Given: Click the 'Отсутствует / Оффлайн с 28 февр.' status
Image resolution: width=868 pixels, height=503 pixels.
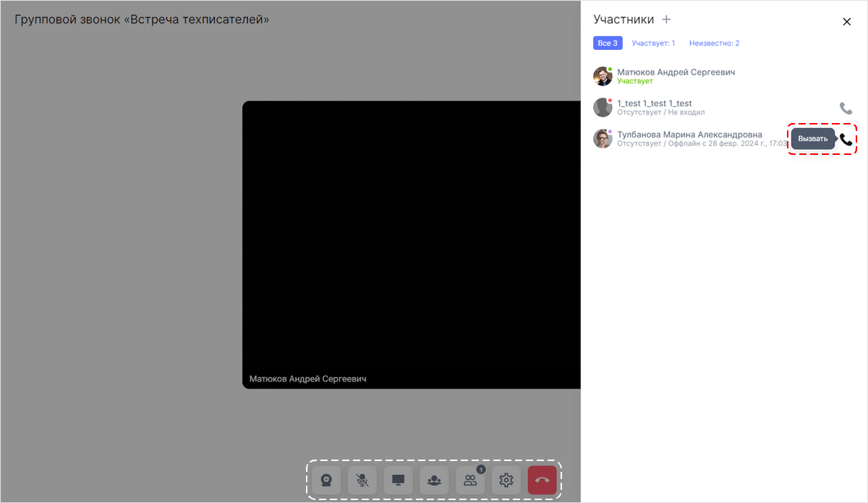Looking at the screenshot, I should coord(702,143).
